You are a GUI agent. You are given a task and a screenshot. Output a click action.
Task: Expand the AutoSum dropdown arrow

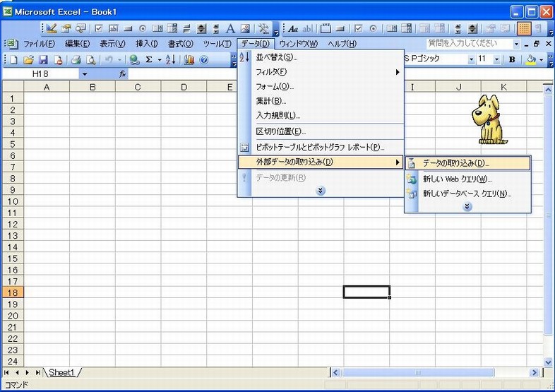click(160, 60)
